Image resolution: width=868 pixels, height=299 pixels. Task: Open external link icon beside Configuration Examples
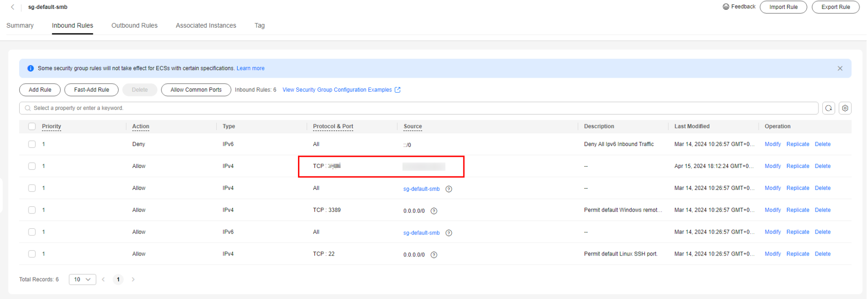pyautogui.click(x=398, y=90)
